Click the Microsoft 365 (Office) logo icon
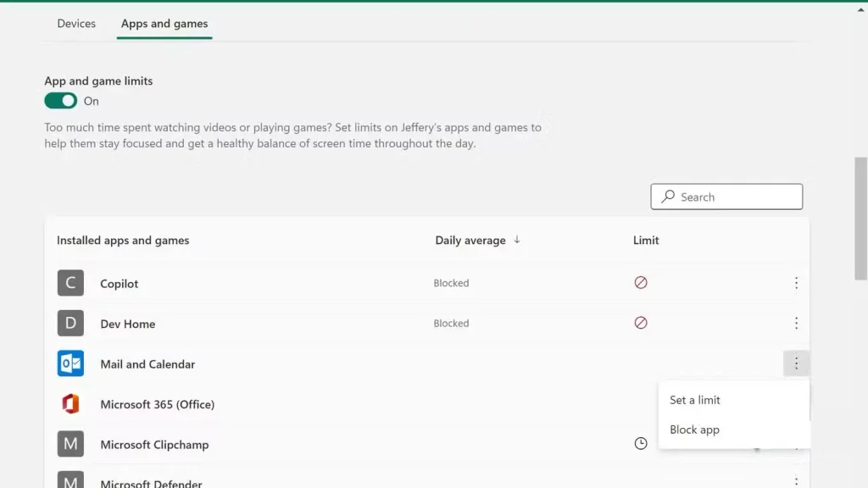The width and height of the screenshot is (868, 488). (70, 404)
